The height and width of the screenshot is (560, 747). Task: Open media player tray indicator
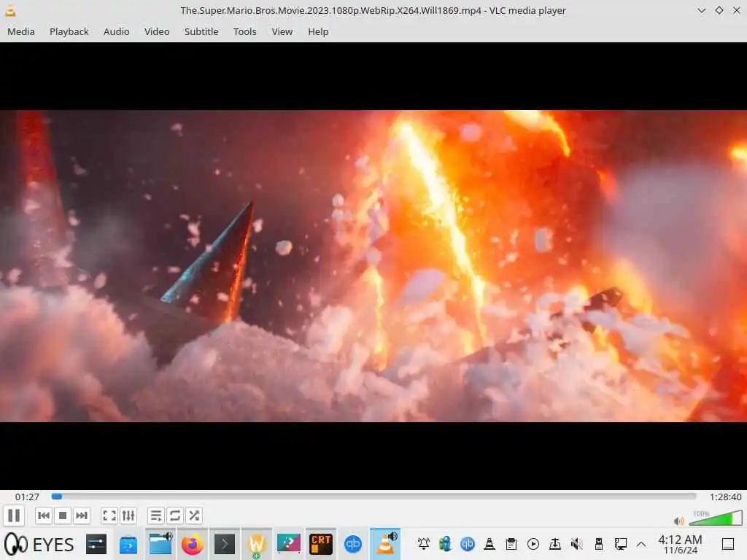[533, 544]
